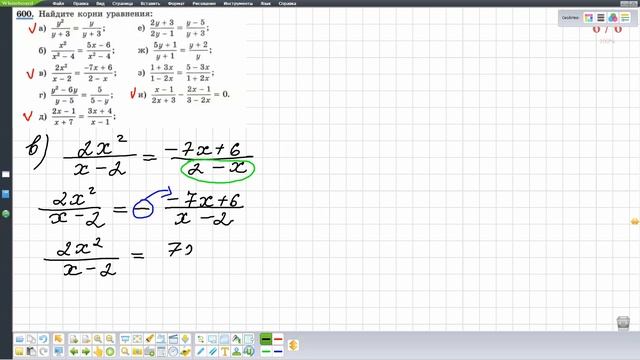
Task: Click the open file folder icon
Action: [x=19, y=339]
